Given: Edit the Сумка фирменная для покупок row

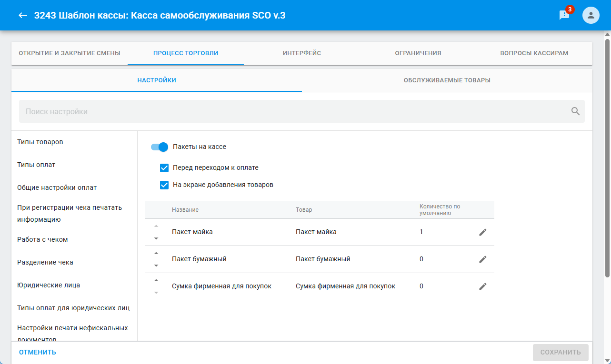Looking at the screenshot, I should [483, 286].
